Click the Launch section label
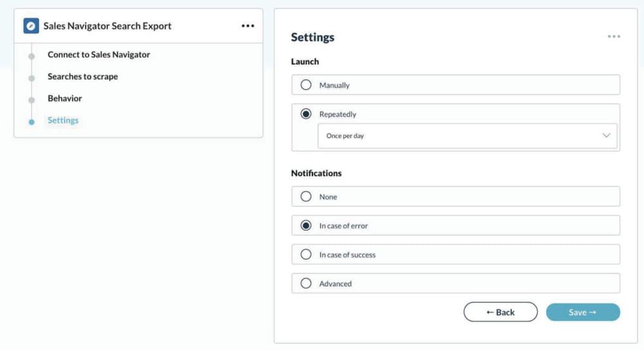 (x=305, y=62)
